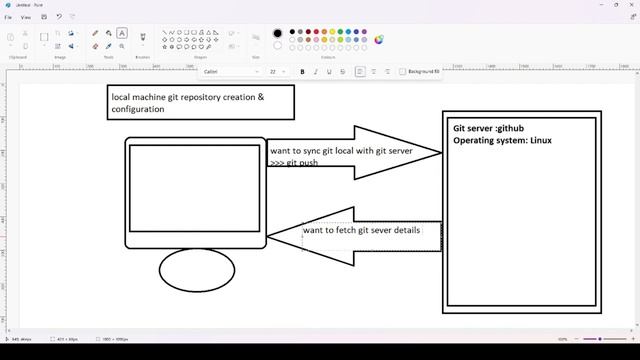
Task: Click the zoom out minus button
Action: click(576, 339)
